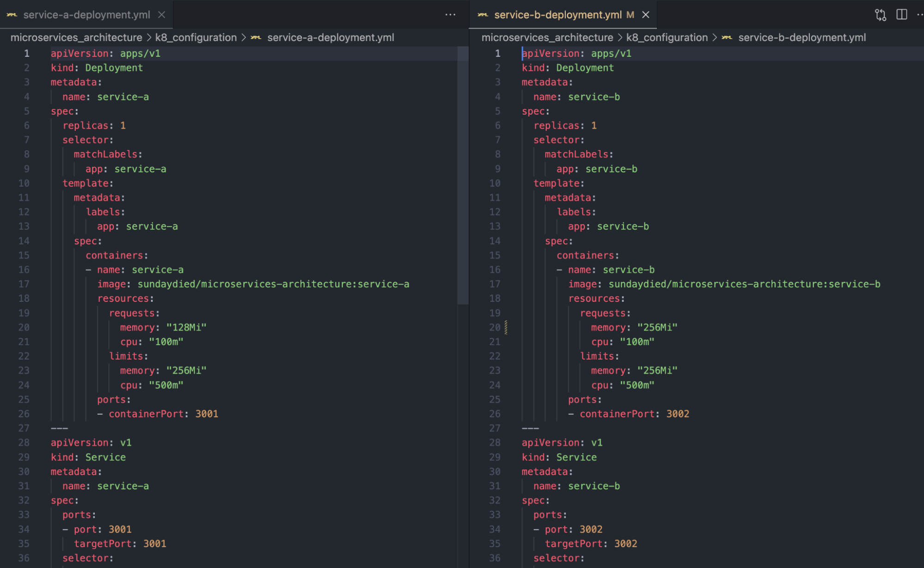Switch to service-a-deployment.yml tab

[x=86, y=15]
